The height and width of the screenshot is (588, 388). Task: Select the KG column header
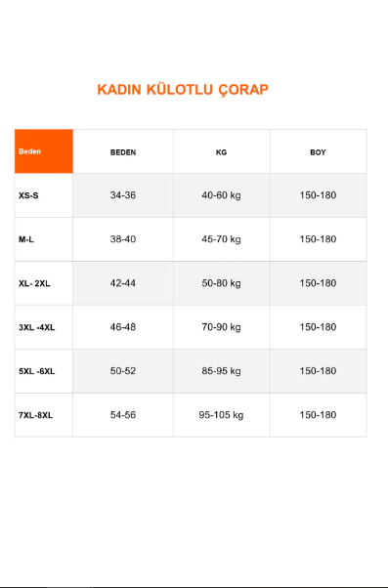click(222, 152)
